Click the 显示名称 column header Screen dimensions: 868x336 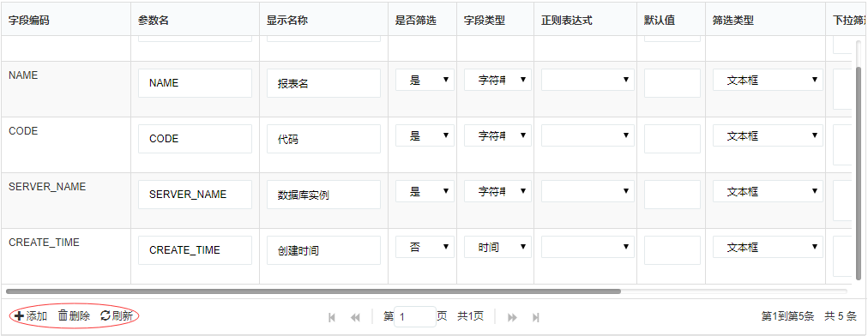(324, 20)
